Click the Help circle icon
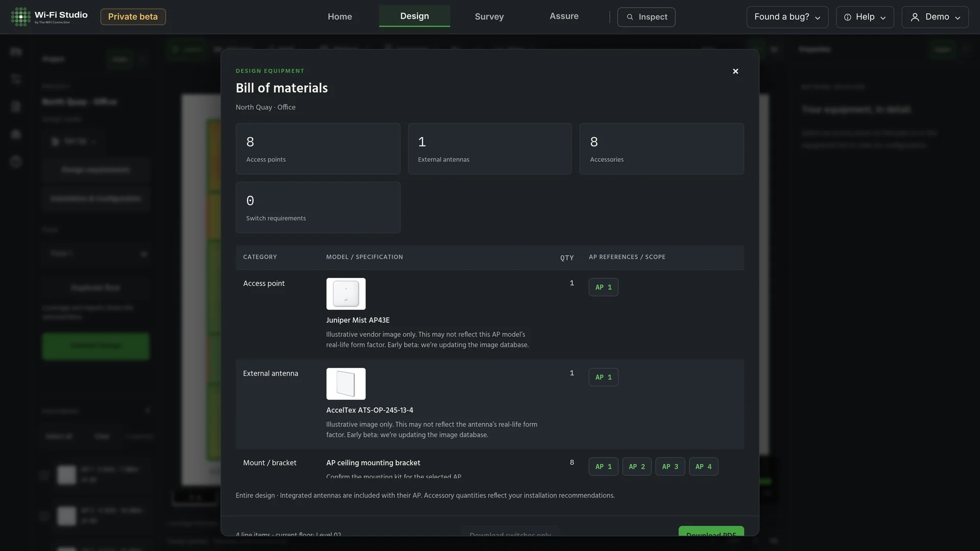This screenshot has width=980, height=551. 847,17
